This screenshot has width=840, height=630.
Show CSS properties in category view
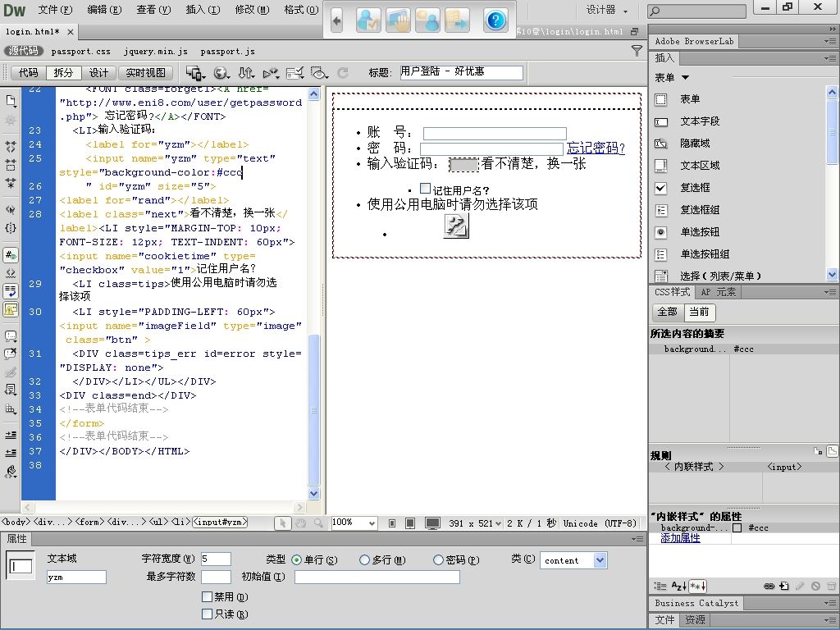click(x=660, y=586)
